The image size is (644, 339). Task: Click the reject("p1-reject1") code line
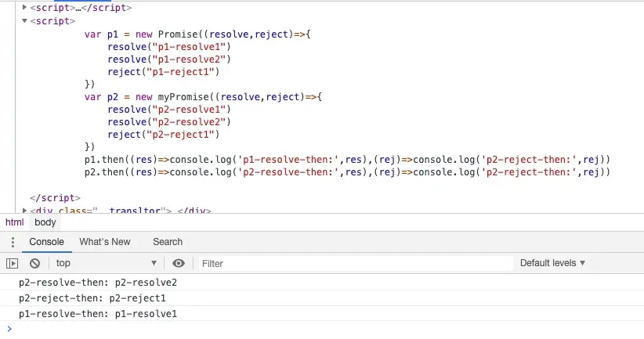tap(164, 72)
